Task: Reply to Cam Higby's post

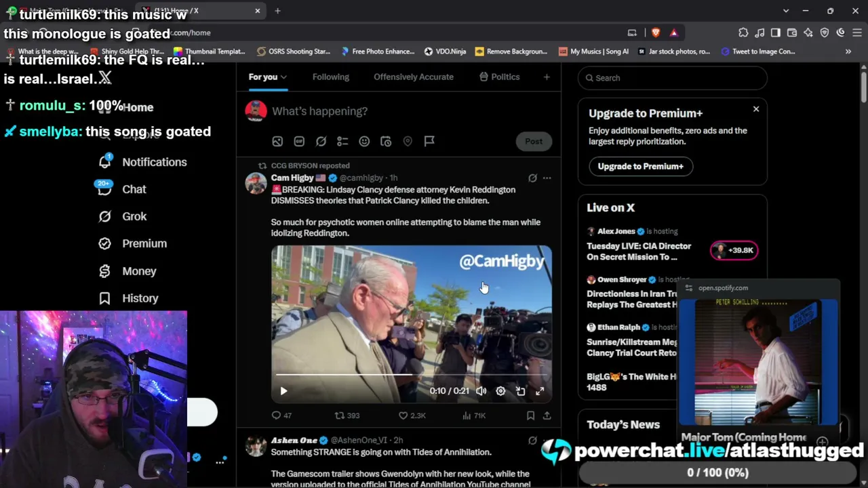Action: pyautogui.click(x=282, y=415)
